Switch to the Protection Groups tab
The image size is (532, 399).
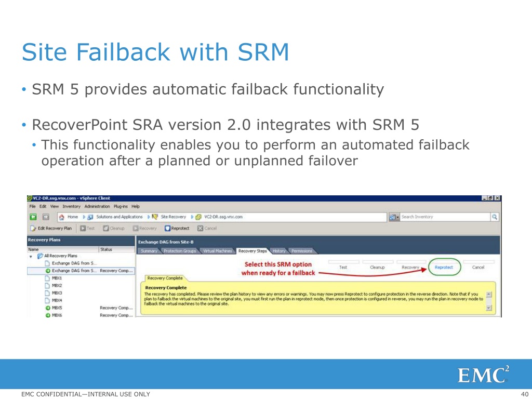180,251
